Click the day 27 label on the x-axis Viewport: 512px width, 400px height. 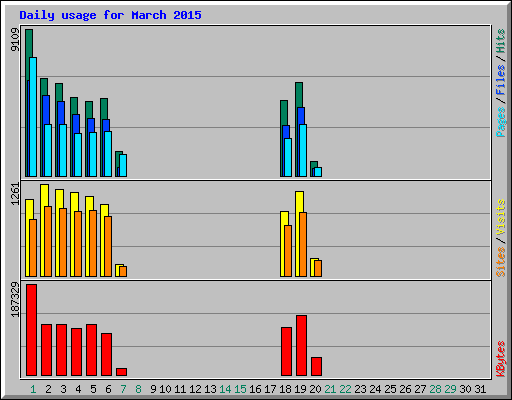pyautogui.click(x=420, y=389)
